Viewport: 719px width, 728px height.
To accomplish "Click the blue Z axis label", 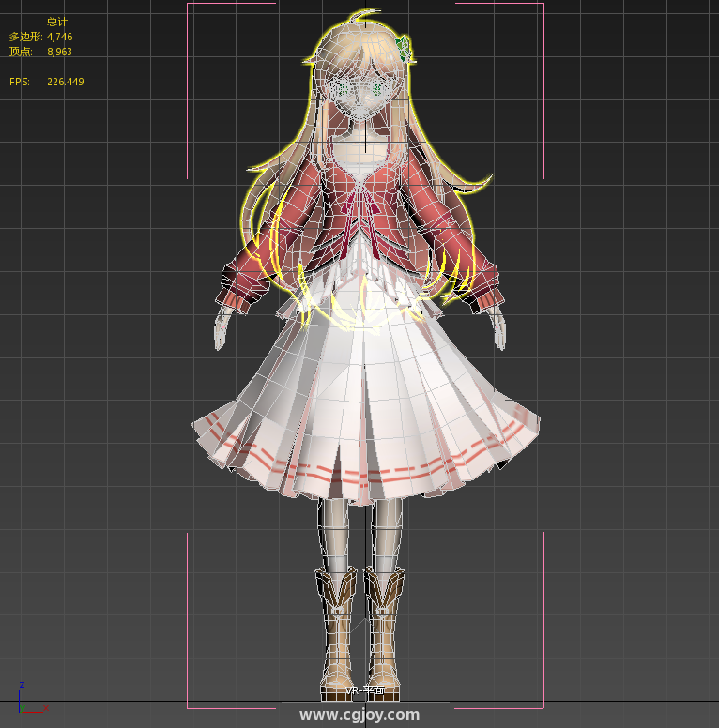I will coord(21,685).
